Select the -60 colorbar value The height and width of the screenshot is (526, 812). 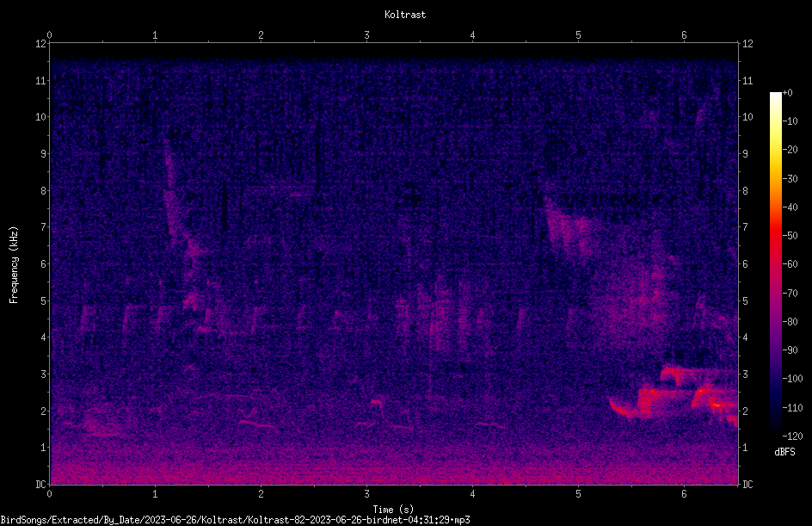[x=790, y=264]
